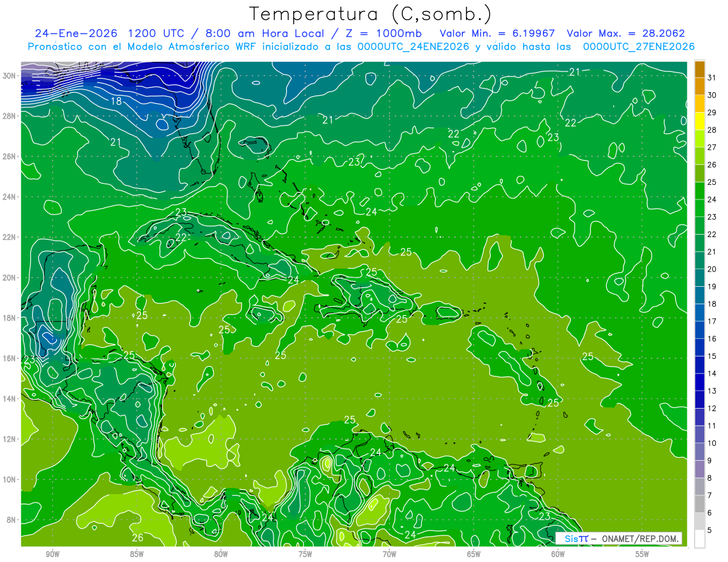The image size is (728, 562).
Task: Click the light gray color bar segment between 5 and 6
Action: coord(699,521)
